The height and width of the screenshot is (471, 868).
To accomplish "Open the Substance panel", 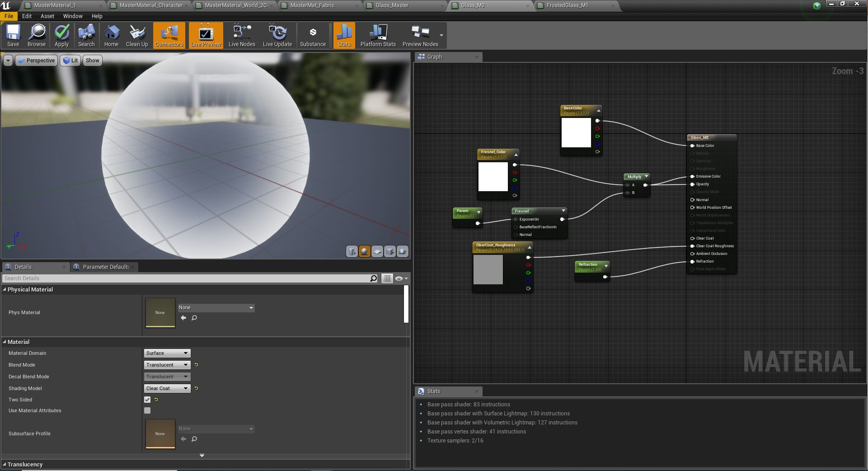I will click(x=313, y=35).
